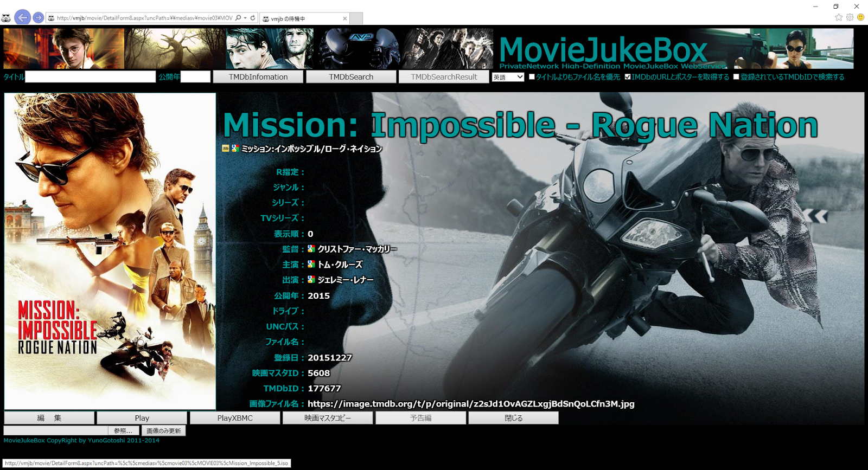Image resolution: width=868 pixels, height=470 pixels.
Task: Click the Sin City black-and-white banner image
Action: tap(448, 49)
